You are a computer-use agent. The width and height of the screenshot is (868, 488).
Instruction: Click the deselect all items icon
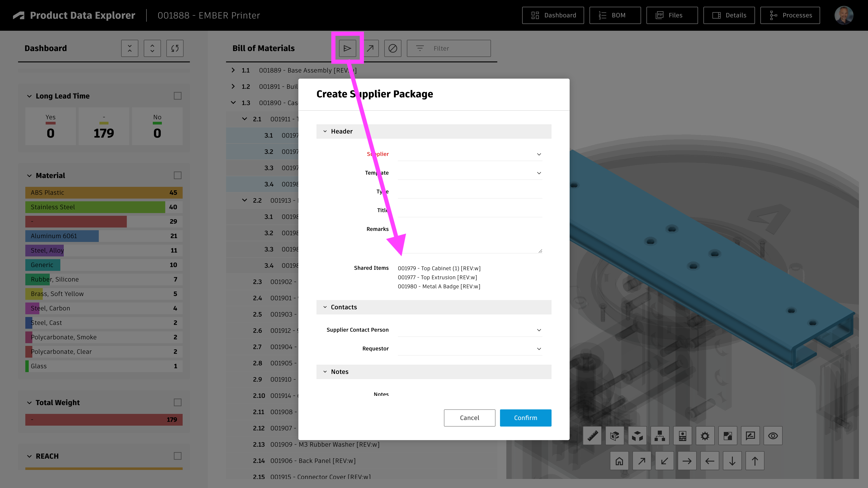pyautogui.click(x=393, y=48)
